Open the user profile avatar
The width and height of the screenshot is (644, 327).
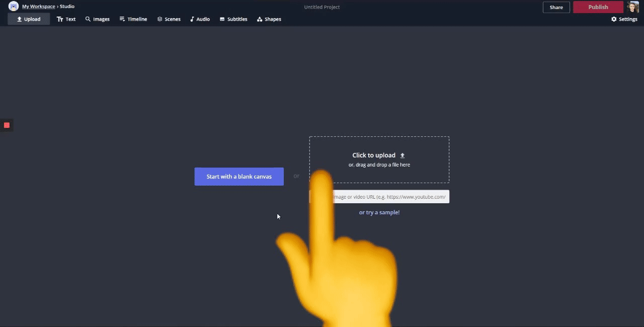click(x=633, y=7)
